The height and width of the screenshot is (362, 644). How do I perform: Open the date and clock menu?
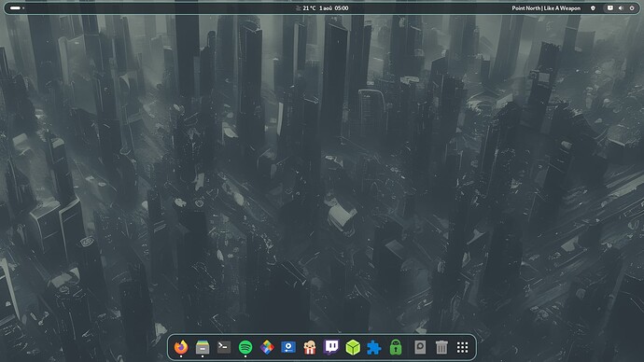coord(334,7)
